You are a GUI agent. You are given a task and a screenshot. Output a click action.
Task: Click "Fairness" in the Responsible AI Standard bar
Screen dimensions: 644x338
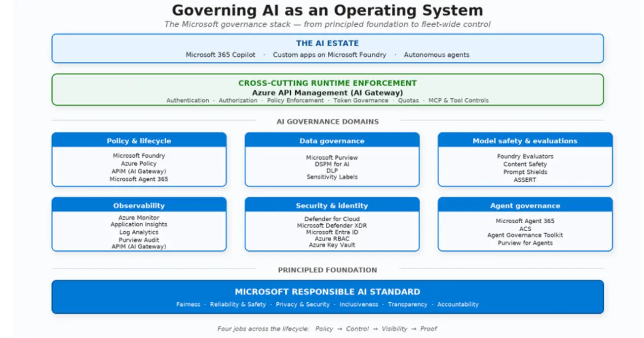click(x=188, y=304)
